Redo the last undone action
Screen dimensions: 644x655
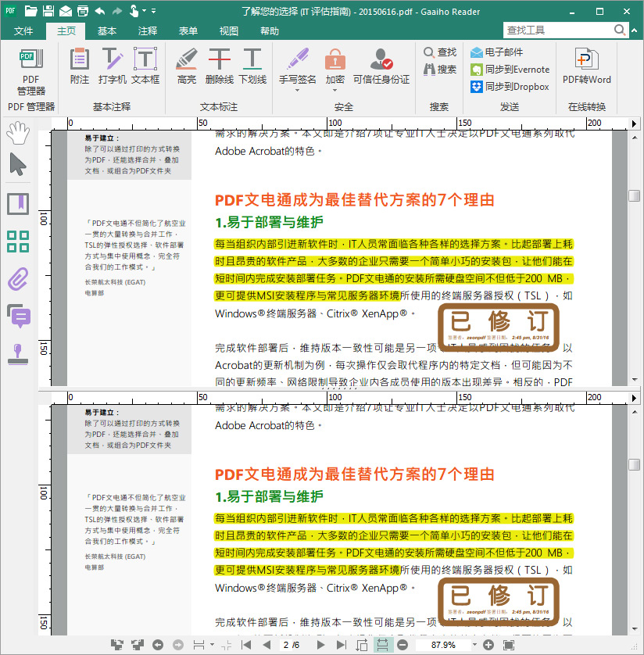(x=117, y=11)
